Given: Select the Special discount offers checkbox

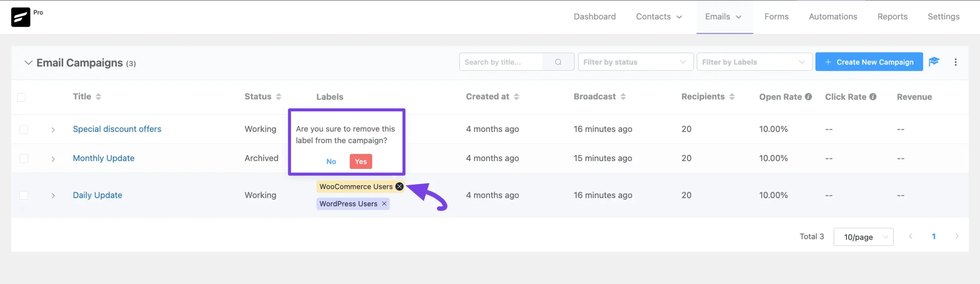Looking at the screenshot, I should [24, 129].
